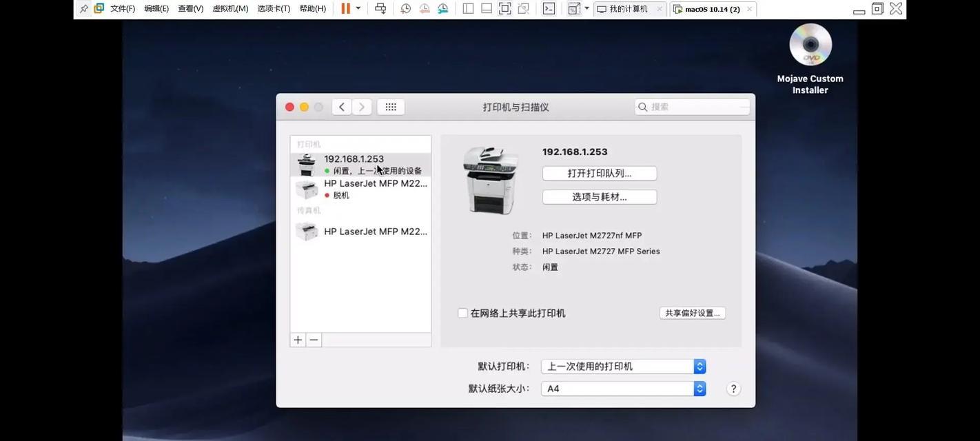This screenshot has height=441, width=980.
Task: Click the stretch guest display icon
Action: tap(574, 8)
